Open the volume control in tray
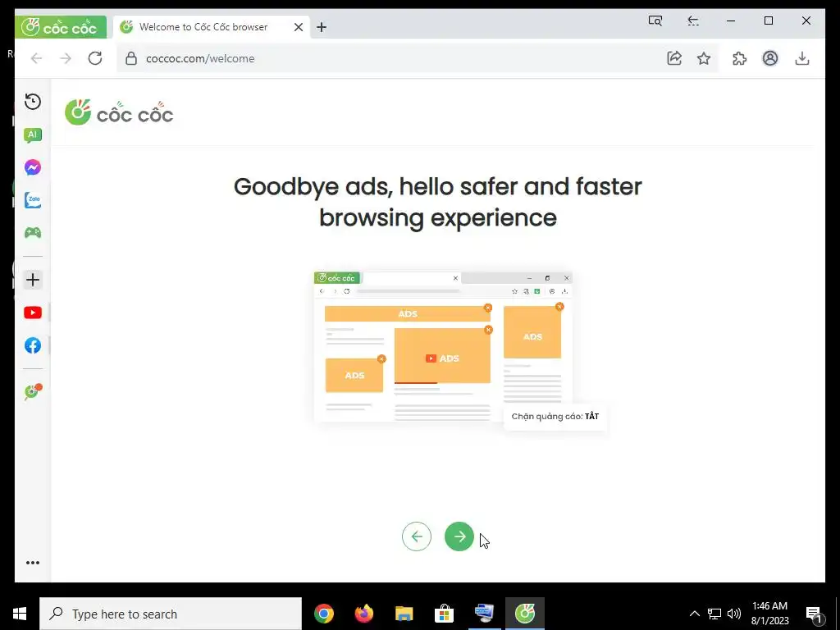The width and height of the screenshot is (840, 630). pyautogui.click(x=734, y=614)
